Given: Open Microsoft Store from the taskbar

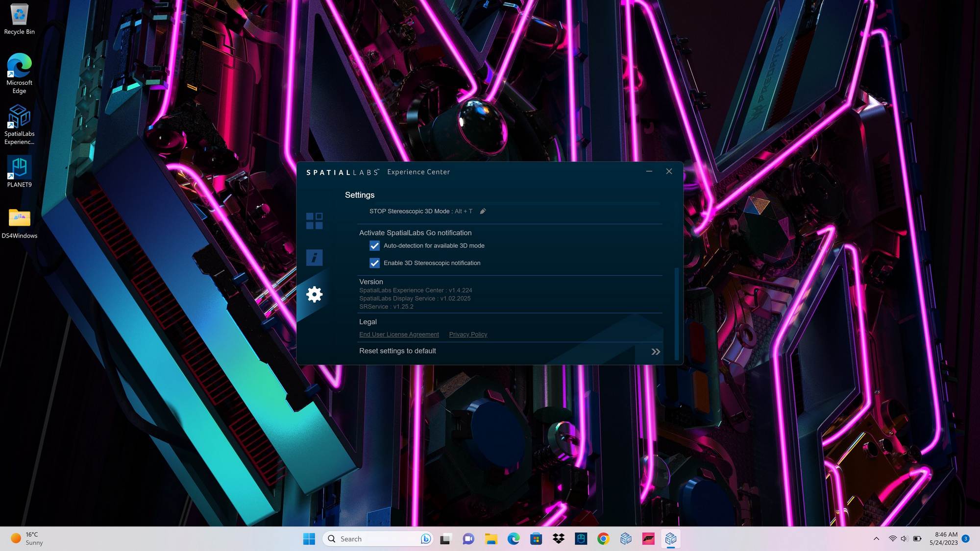Looking at the screenshot, I should 536,539.
